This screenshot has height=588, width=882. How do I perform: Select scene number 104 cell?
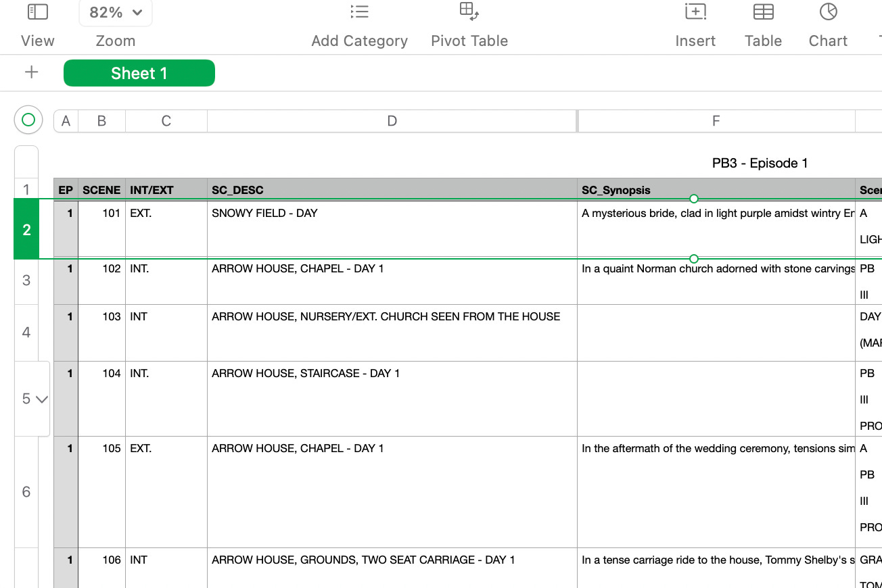click(101, 399)
